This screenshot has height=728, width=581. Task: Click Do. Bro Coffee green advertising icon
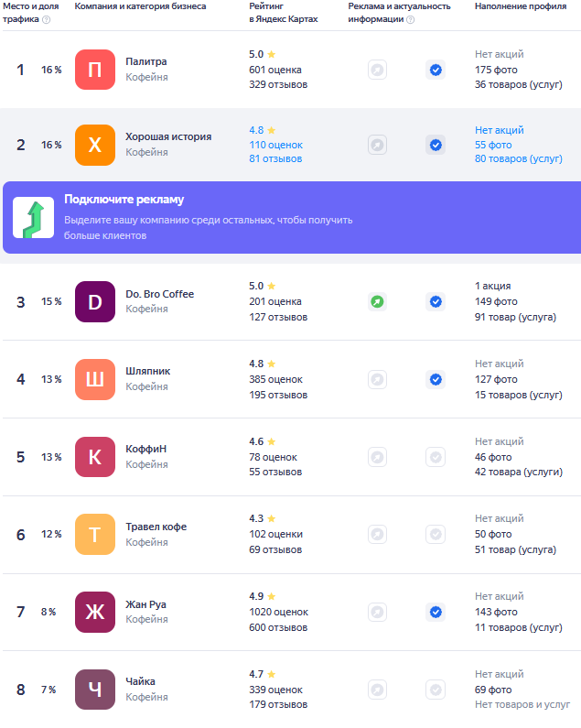(377, 302)
